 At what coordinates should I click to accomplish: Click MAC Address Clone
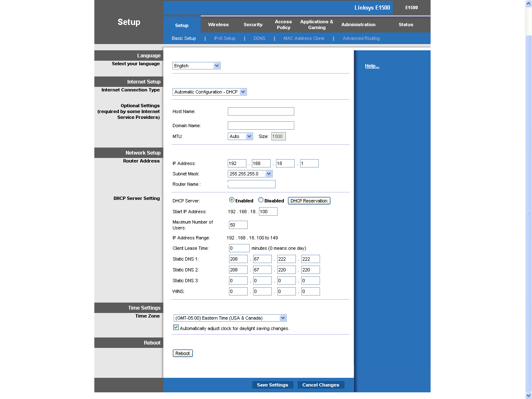[304, 38]
